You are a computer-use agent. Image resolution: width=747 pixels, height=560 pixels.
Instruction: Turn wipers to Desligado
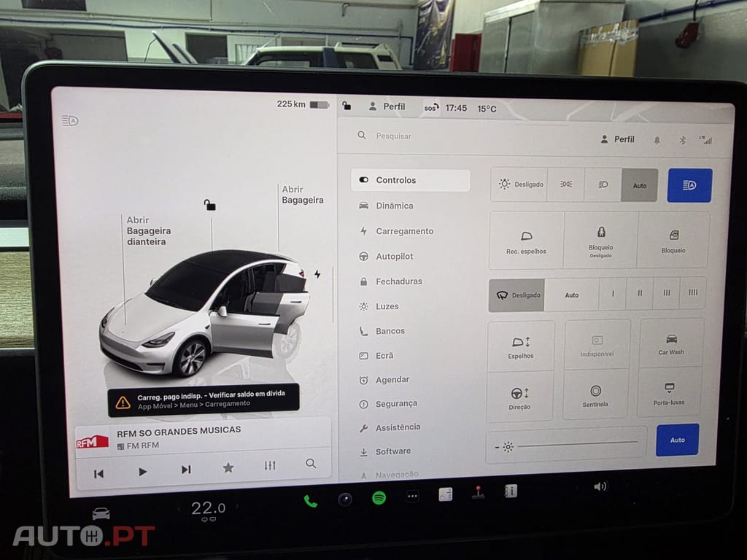[x=517, y=295]
